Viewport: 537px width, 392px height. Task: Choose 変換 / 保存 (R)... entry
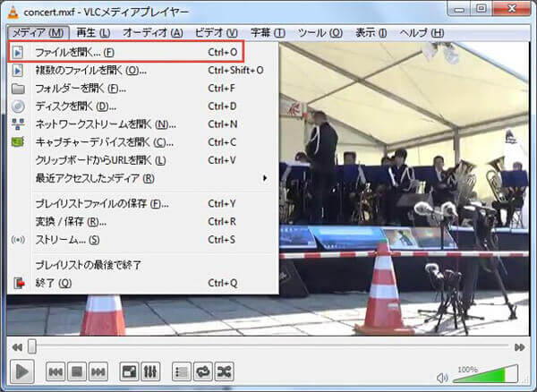[143, 221]
